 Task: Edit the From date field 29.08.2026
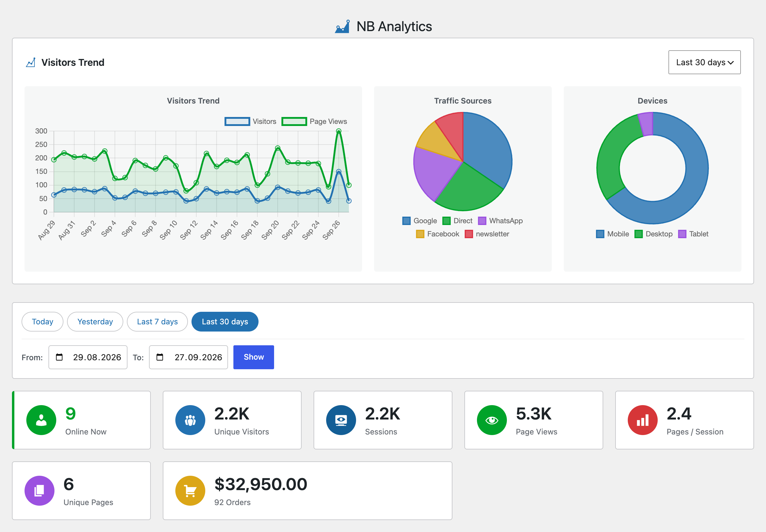tap(88, 357)
